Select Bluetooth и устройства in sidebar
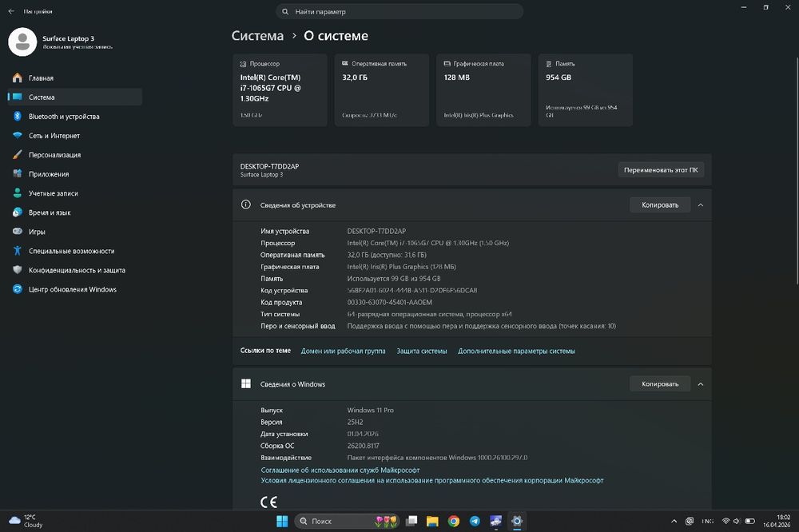 (x=75, y=116)
